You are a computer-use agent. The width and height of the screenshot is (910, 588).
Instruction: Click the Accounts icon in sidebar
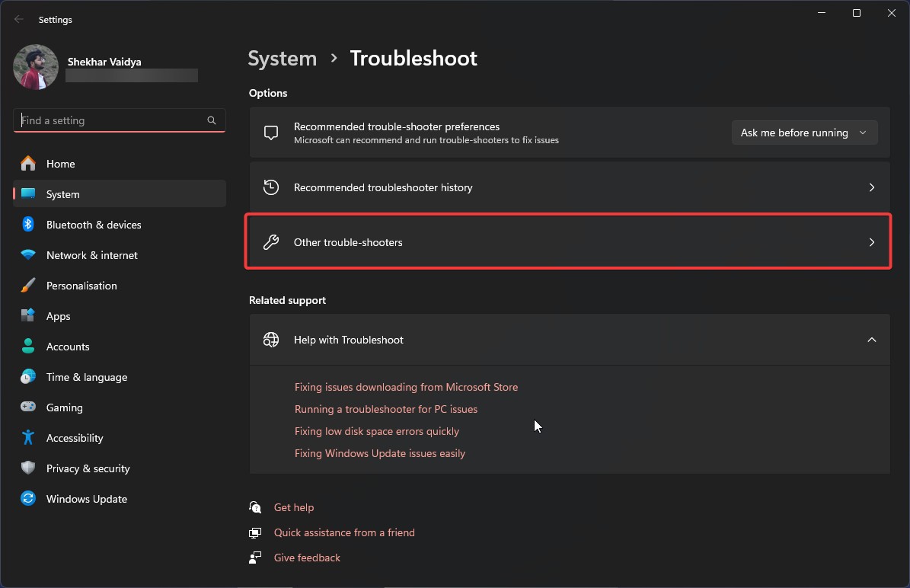pyautogui.click(x=28, y=346)
